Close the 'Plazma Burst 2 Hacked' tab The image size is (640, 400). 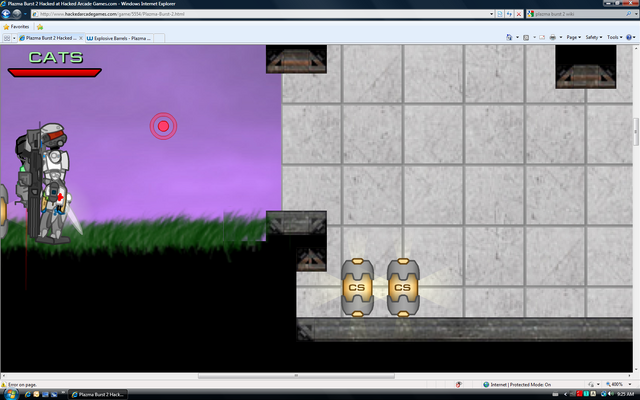tap(81, 38)
